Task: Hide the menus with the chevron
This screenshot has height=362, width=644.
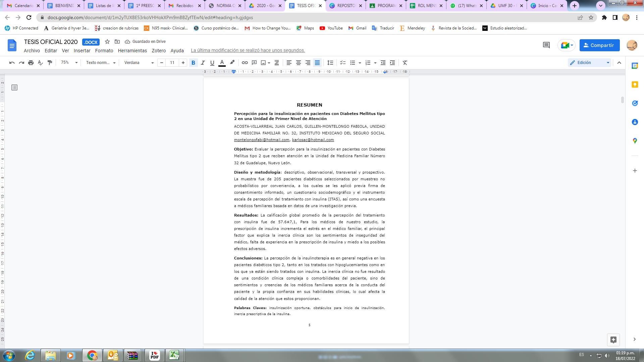Action: click(619, 63)
